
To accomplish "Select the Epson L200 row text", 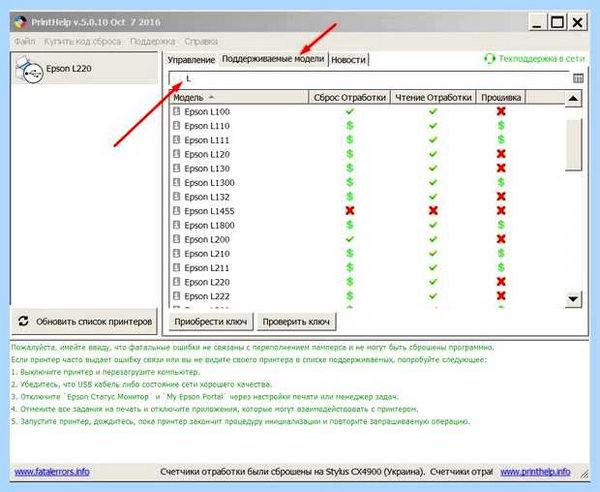I will (x=207, y=239).
